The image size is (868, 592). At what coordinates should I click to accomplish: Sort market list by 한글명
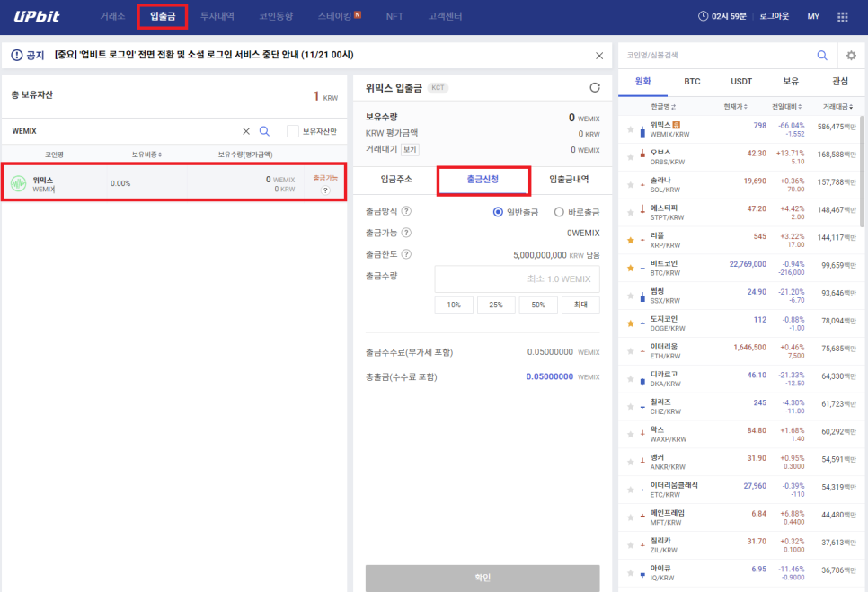pyautogui.click(x=662, y=106)
